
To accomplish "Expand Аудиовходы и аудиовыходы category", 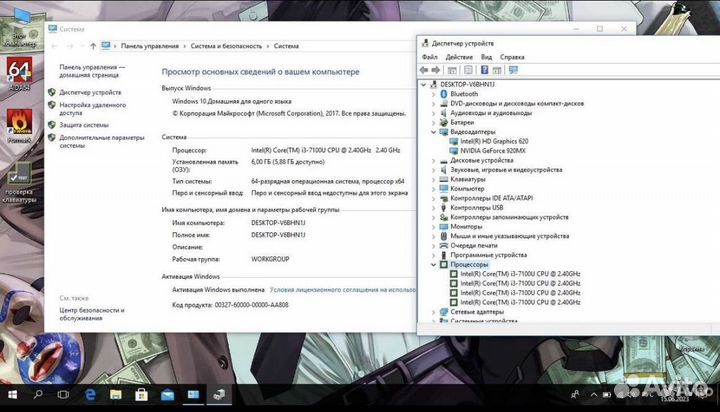I will [433, 113].
